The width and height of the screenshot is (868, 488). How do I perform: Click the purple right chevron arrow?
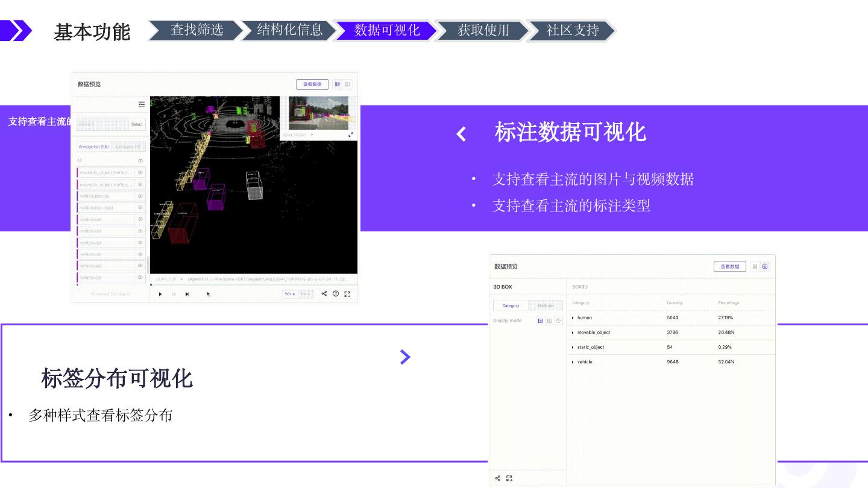[x=405, y=357]
